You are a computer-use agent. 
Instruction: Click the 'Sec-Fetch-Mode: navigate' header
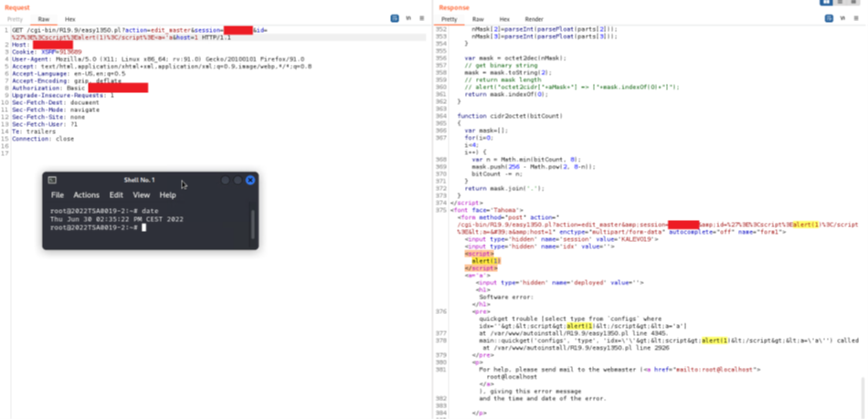56,110
